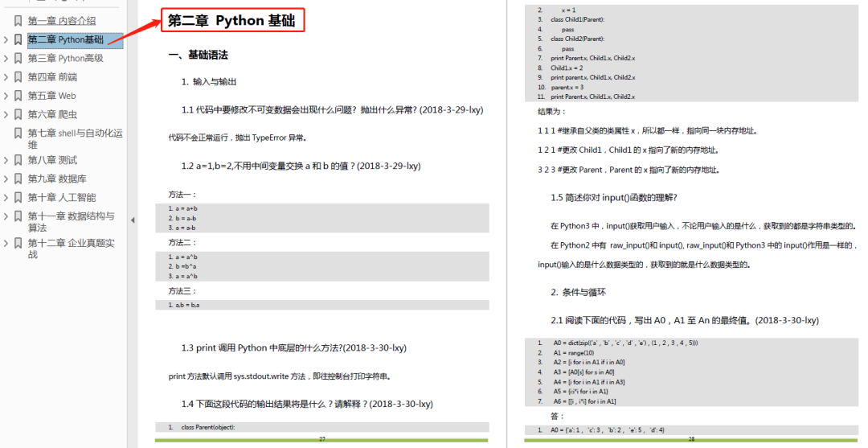This screenshot has width=868, height=448.
Task: Click code line A1 = range(10)
Action: pos(574,353)
